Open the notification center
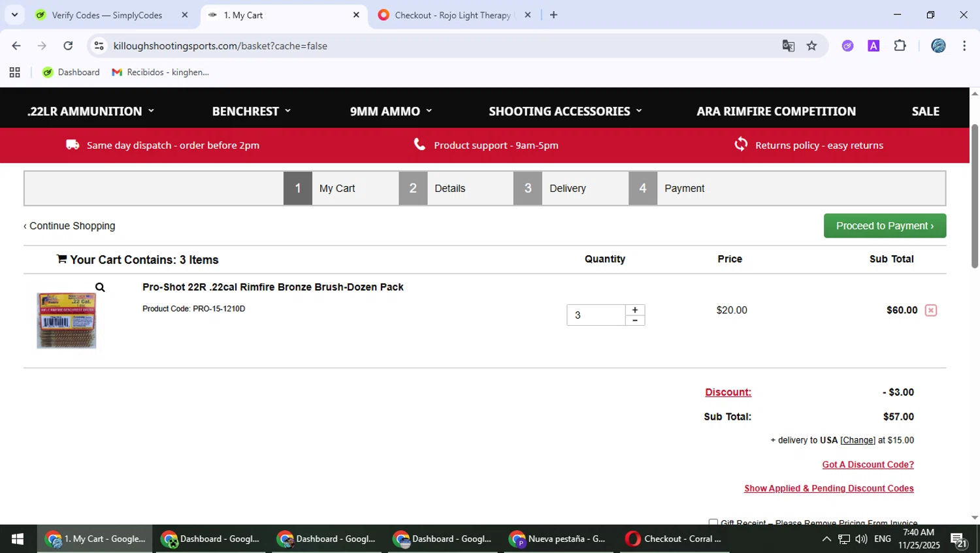The height and width of the screenshot is (553, 980). (x=958, y=539)
